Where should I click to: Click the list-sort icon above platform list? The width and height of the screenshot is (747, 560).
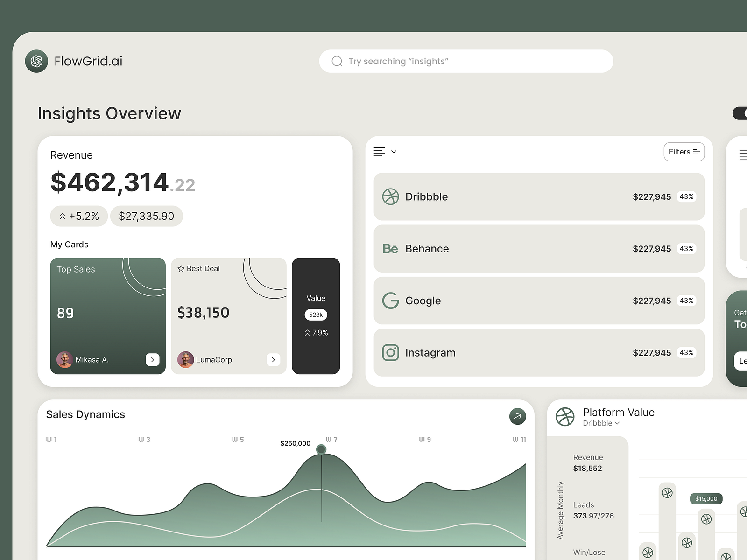(379, 152)
